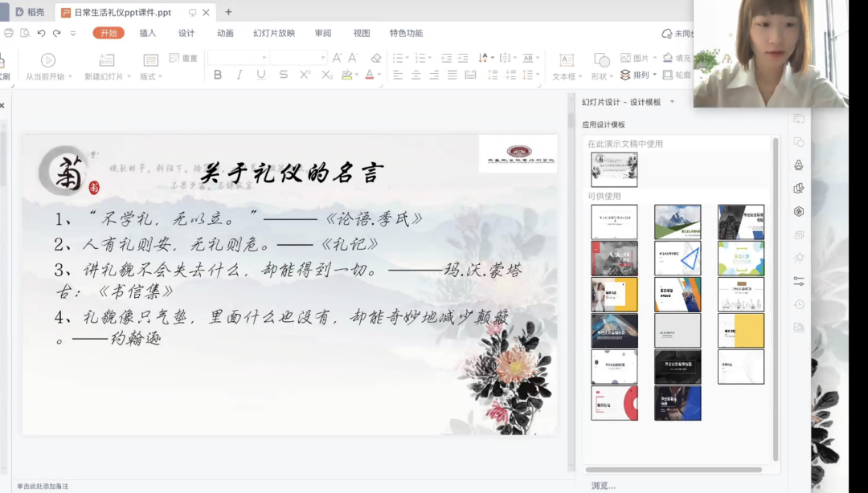Click the settings sliders icon in right sidebar
868x493 pixels.
[799, 281]
